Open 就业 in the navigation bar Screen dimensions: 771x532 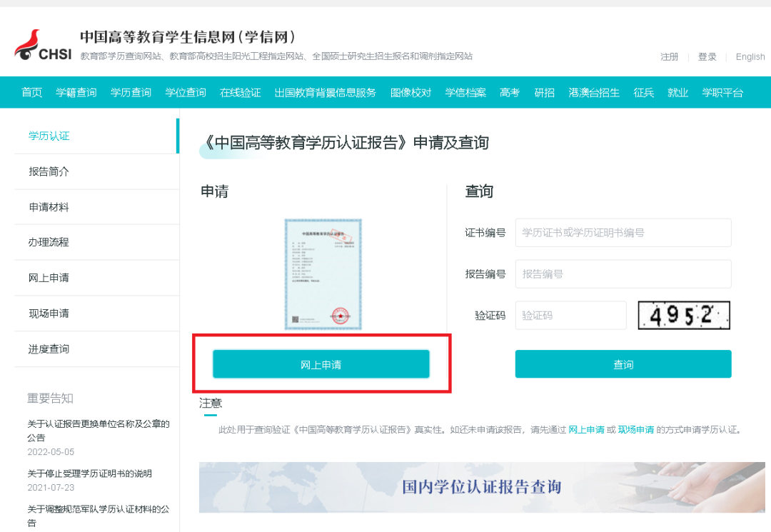677,92
